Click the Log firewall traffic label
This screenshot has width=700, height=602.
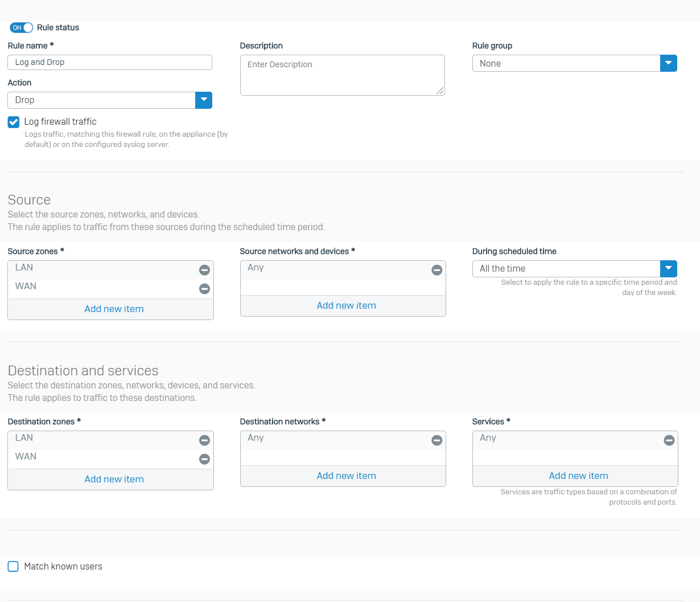point(60,122)
